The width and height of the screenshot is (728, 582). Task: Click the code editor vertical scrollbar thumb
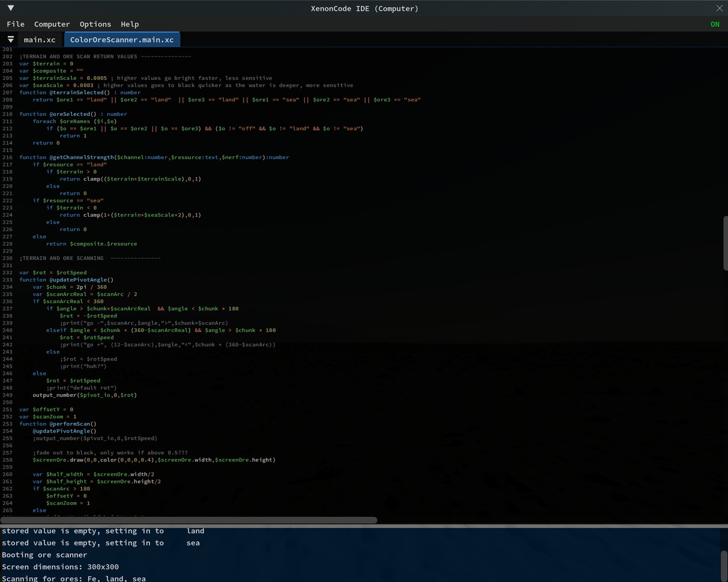pyautogui.click(x=724, y=243)
